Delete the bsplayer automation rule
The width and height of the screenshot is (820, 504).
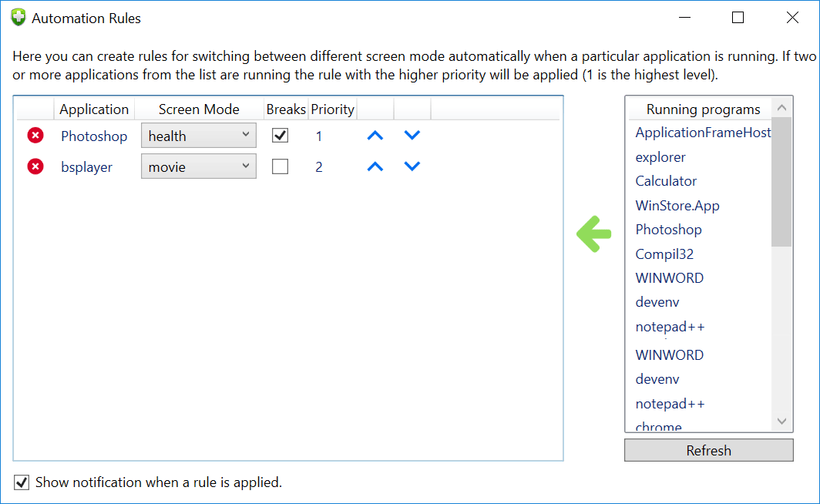click(x=35, y=166)
